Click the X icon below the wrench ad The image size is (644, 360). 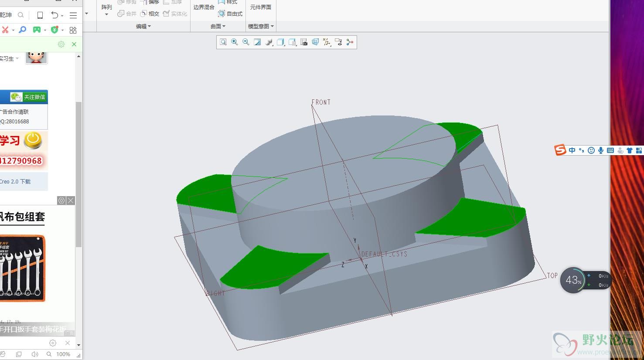(x=68, y=343)
